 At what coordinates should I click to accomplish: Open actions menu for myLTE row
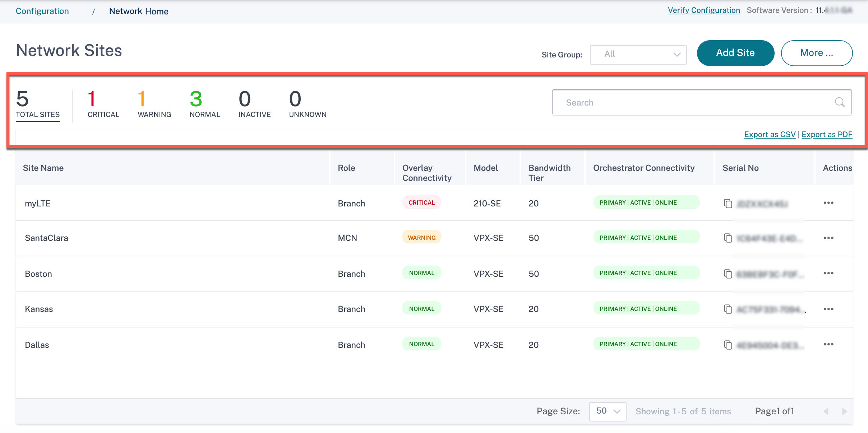click(828, 203)
